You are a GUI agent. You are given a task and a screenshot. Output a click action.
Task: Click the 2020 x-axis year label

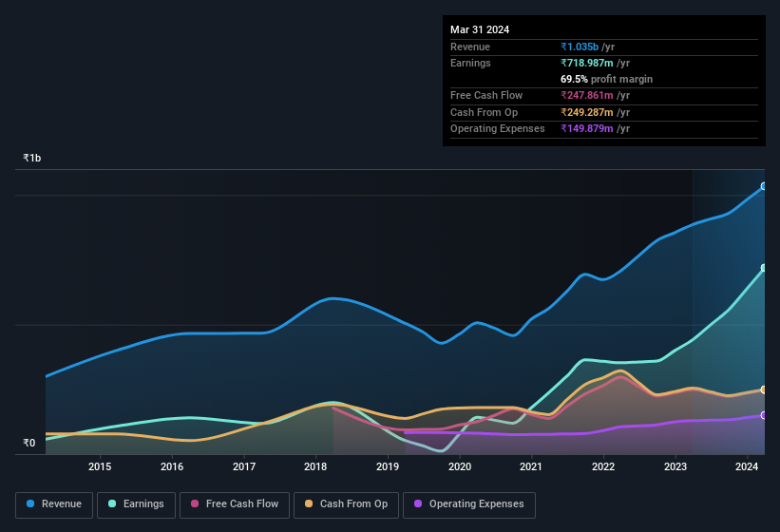pyautogui.click(x=460, y=466)
